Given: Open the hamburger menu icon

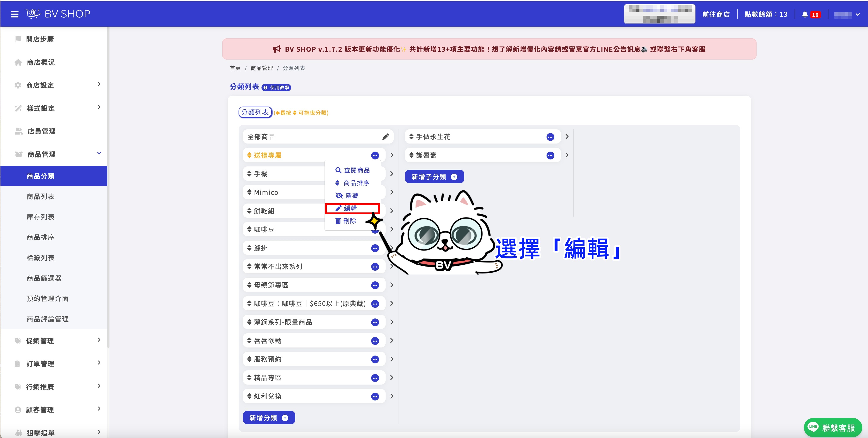Looking at the screenshot, I should point(14,14).
